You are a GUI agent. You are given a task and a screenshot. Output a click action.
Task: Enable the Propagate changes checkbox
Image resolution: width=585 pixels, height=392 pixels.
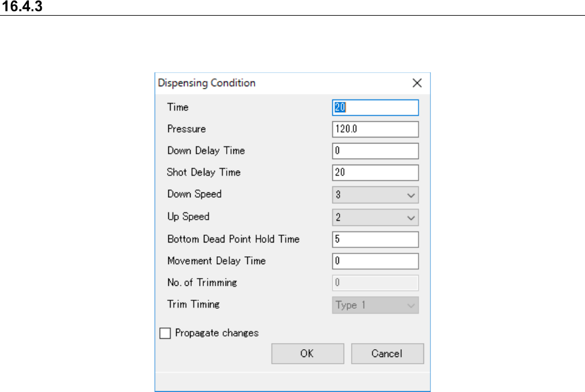click(165, 333)
